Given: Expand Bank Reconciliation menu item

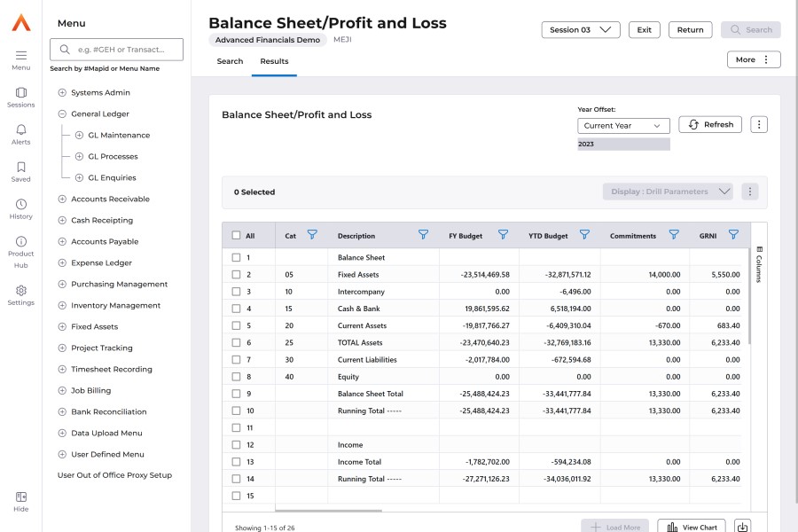Looking at the screenshot, I should pos(62,411).
